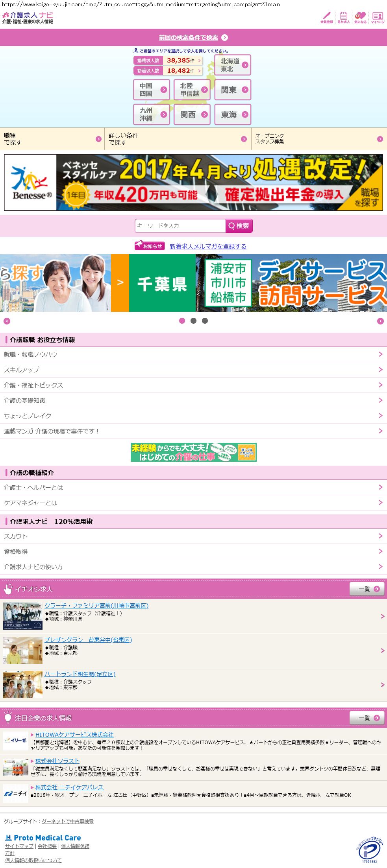Click the ソラスト company logo thumbnail
387x868 pixels.
coord(16,767)
